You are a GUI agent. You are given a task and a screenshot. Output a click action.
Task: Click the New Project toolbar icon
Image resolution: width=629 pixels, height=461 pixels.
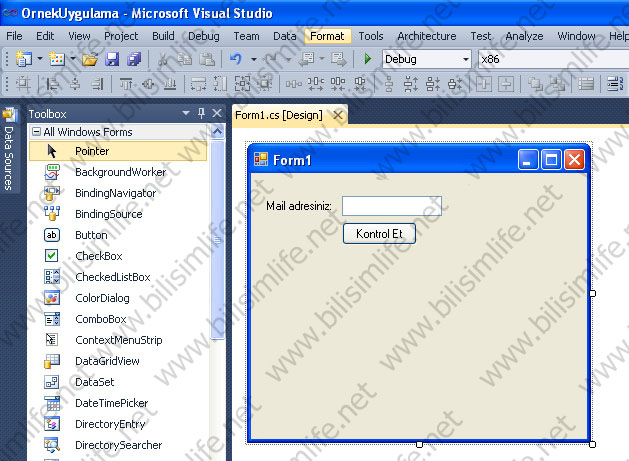[23, 59]
